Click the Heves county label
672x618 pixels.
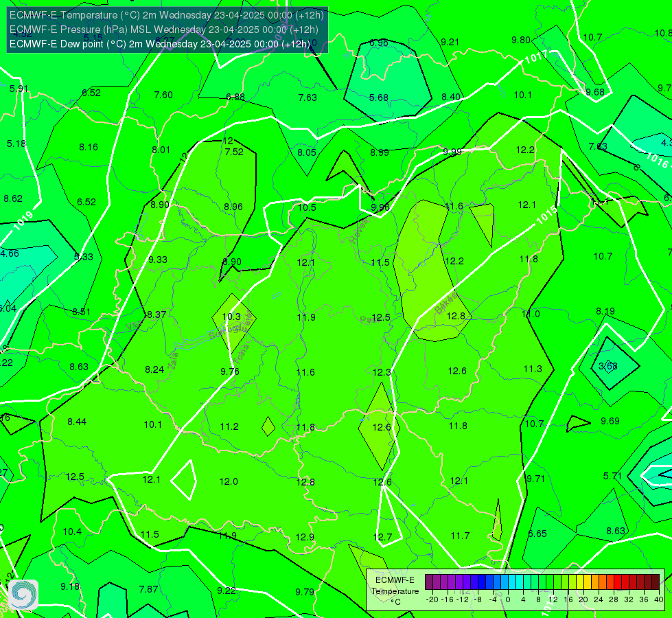[x=359, y=231]
